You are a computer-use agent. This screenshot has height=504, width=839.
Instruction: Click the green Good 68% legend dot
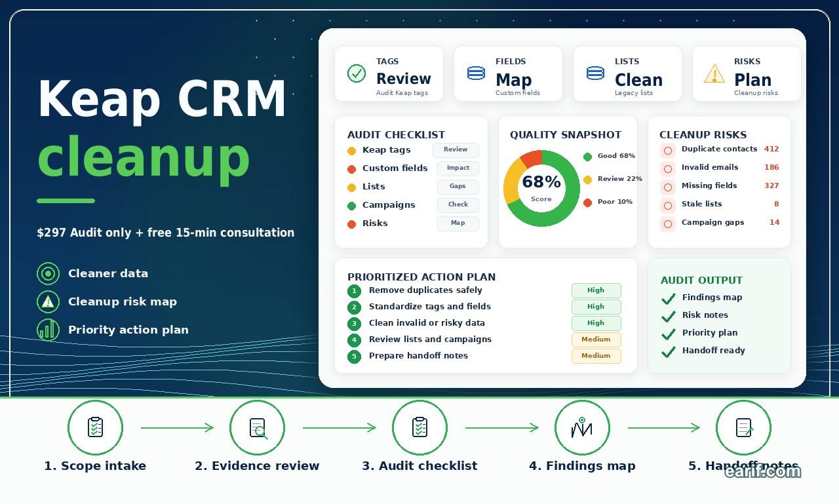click(587, 157)
